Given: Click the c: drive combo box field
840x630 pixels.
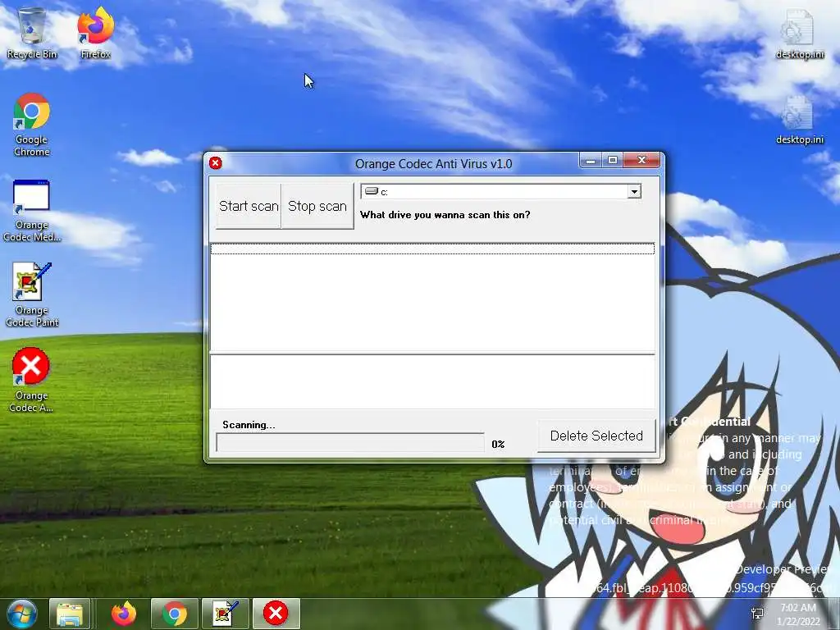Looking at the screenshot, I should (x=501, y=191).
